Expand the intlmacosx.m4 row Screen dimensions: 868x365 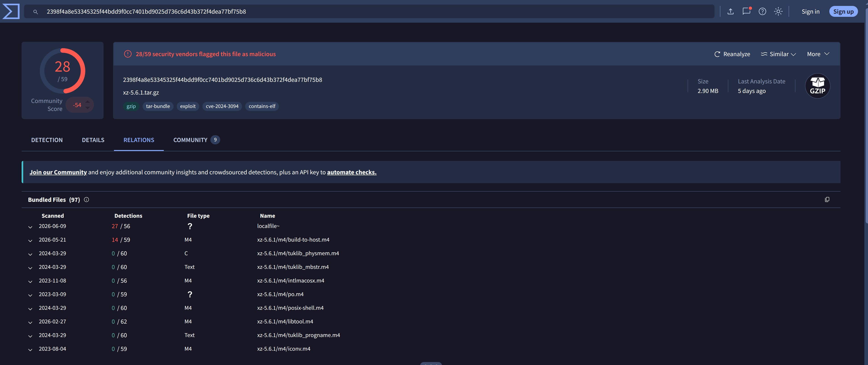[x=30, y=282]
